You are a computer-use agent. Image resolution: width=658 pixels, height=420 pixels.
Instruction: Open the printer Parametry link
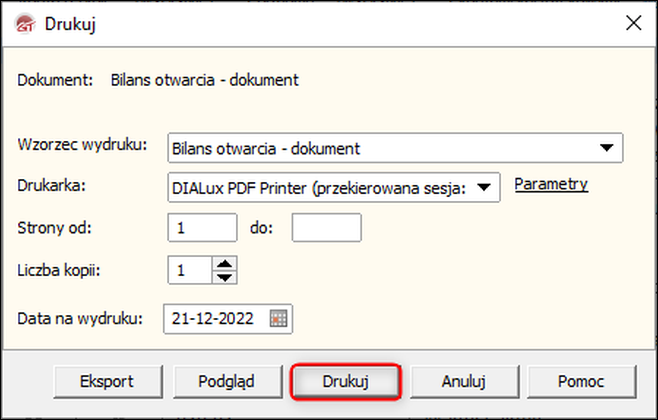550,184
